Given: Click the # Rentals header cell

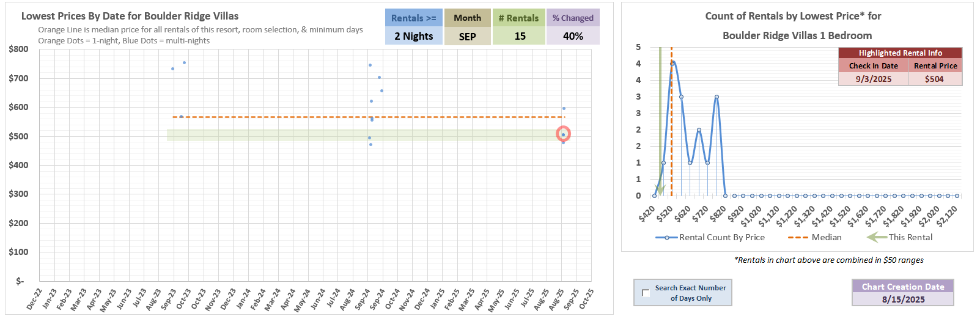Looking at the screenshot, I should tap(518, 18).
